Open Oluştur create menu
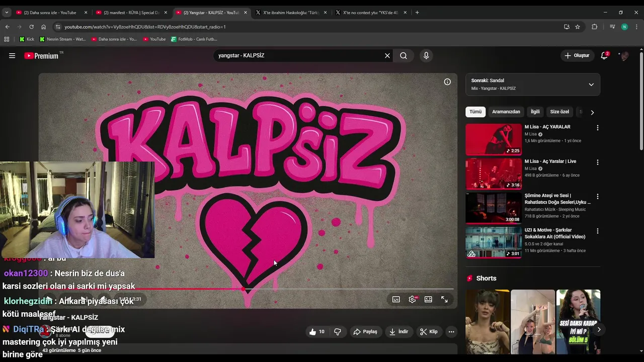Screen dimensions: 644x362 pos(577,56)
